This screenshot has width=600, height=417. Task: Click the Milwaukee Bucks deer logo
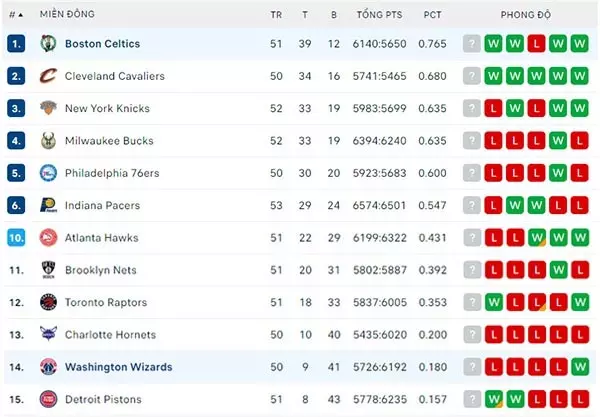pyautogui.click(x=48, y=140)
